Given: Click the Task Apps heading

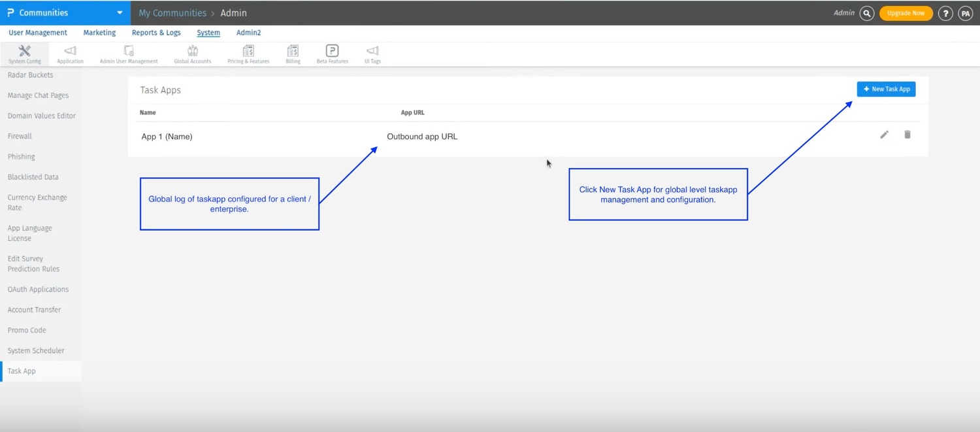Looking at the screenshot, I should click(x=160, y=90).
